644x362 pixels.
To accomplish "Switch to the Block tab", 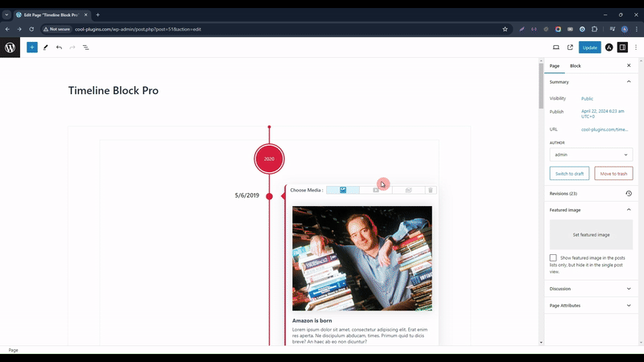I will coord(576,65).
